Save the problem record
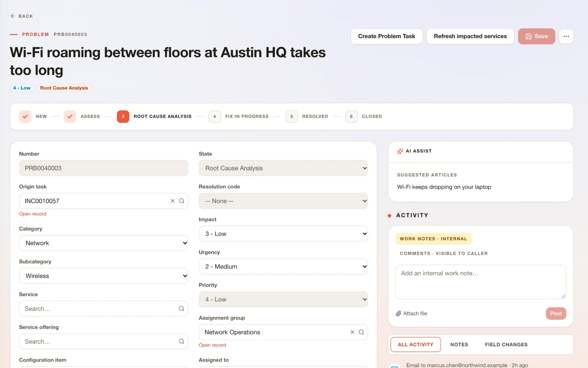The width and height of the screenshot is (588, 368). click(537, 36)
